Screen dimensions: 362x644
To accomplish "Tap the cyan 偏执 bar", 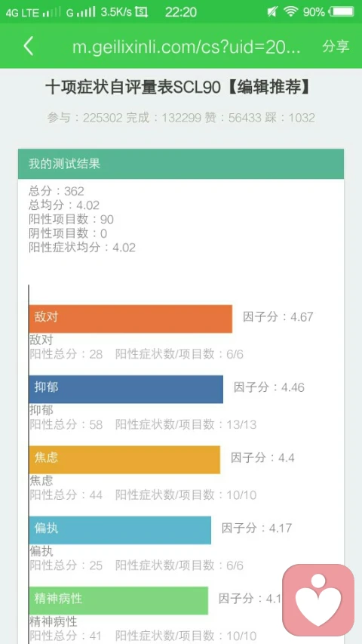I will [120, 530].
